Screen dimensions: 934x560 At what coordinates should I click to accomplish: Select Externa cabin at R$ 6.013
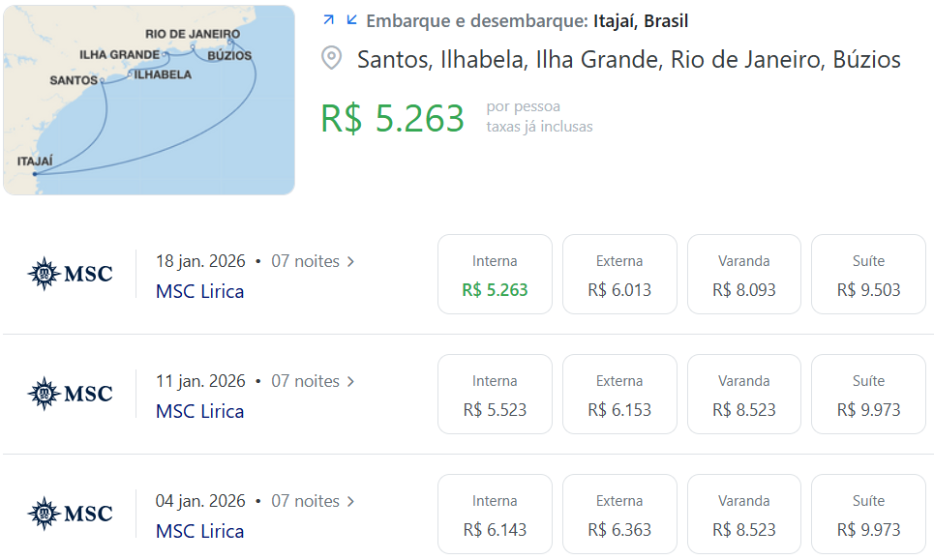point(619,275)
